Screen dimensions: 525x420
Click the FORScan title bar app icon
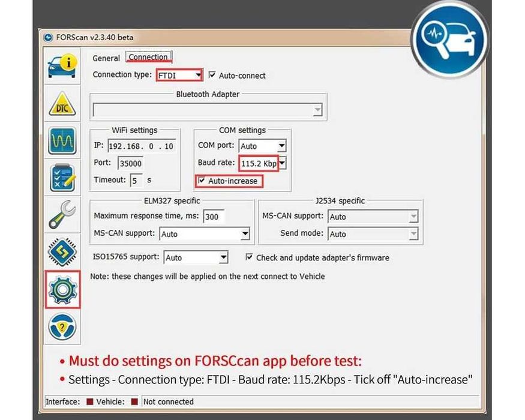(x=48, y=37)
